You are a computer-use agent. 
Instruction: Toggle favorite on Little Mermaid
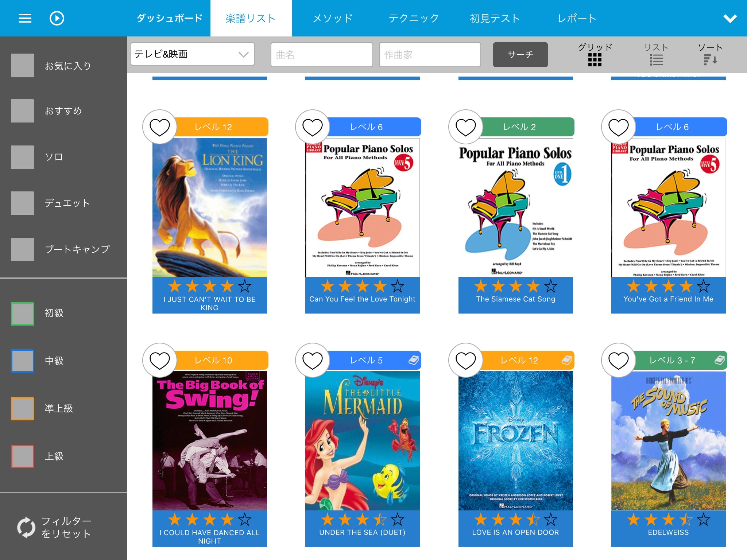[312, 358]
